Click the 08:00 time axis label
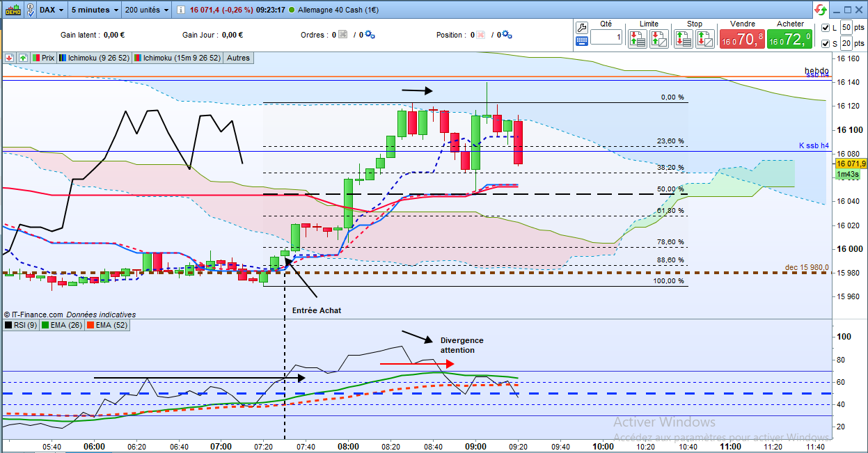868x453 pixels. point(348,447)
